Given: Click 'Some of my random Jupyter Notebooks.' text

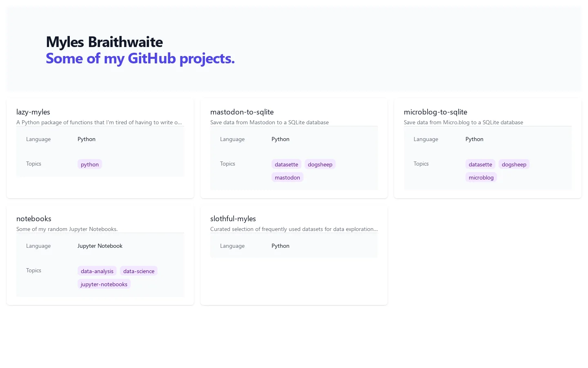Looking at the screenshot, I should pyautogui.click(x=67, y=229).
